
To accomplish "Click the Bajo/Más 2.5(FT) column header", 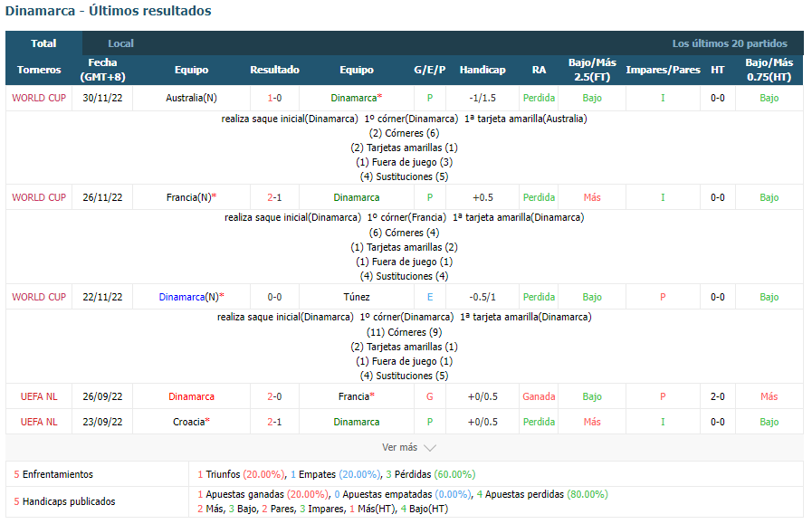I will click(592, 70).
